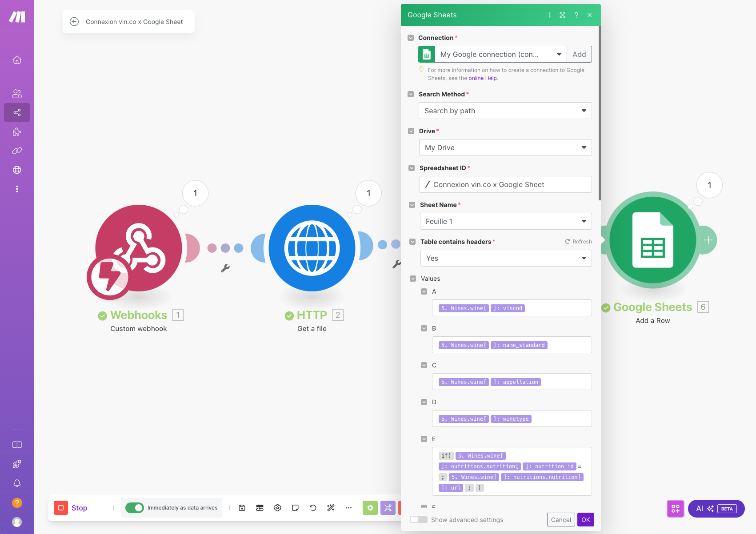Click the value A vincod field
The image size is (756, 534).
pyautogui.click(x=512, y=308)
